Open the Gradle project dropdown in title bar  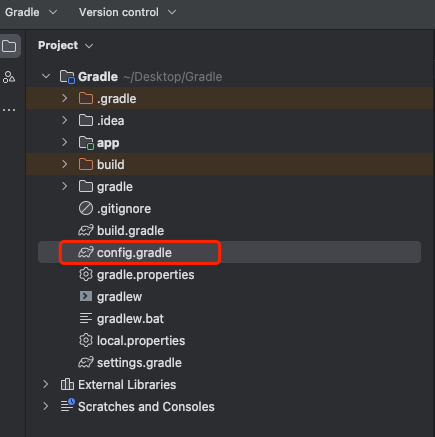(x=31, y=12)
